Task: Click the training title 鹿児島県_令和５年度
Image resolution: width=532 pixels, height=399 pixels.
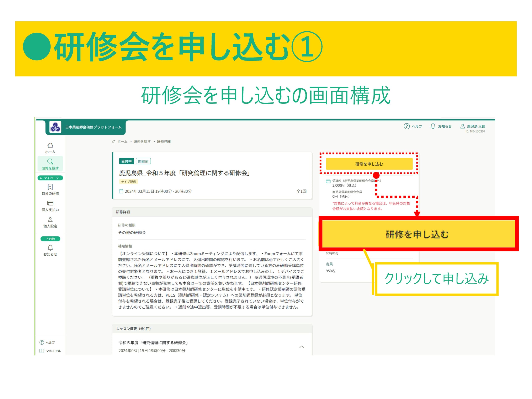Action: [x=185, y=173]
